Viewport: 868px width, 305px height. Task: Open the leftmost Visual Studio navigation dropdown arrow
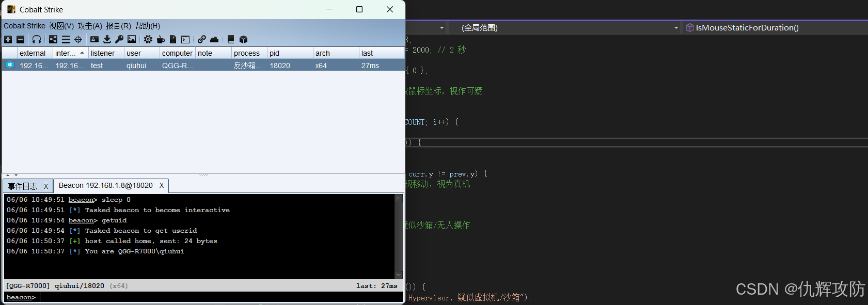click(441, 28)
